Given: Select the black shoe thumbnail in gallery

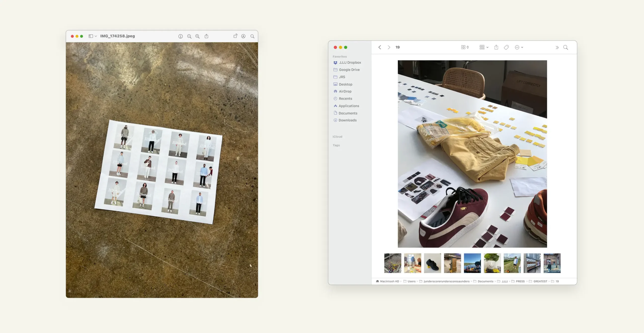Looking at the screenshot, I should [x=432, y=263].
